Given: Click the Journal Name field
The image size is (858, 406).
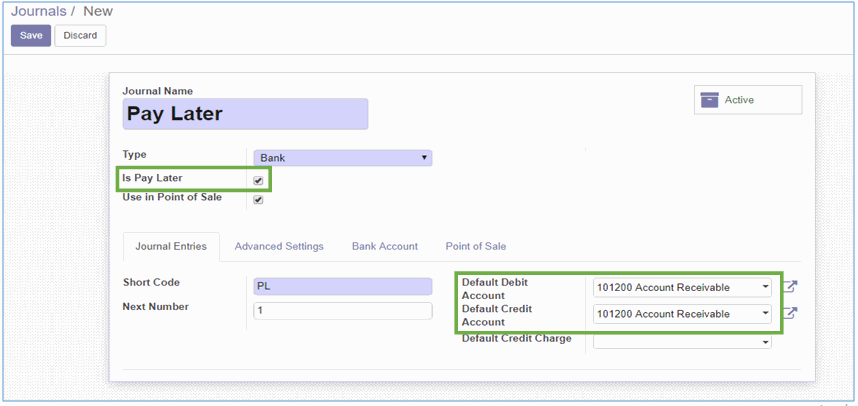Looking at the screenshot, I should coord(245,114).
